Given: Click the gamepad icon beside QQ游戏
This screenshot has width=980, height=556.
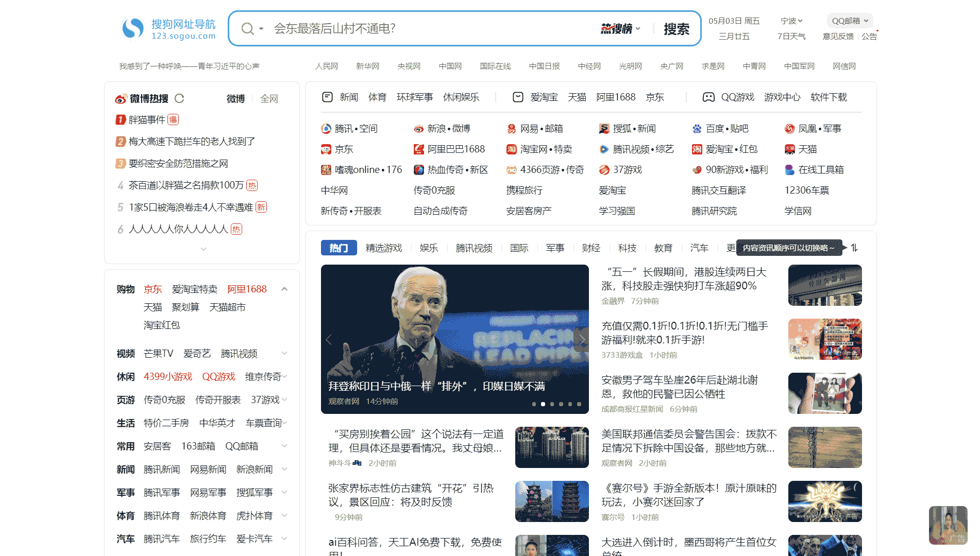Looking at the screenshot, I should 709,97.
